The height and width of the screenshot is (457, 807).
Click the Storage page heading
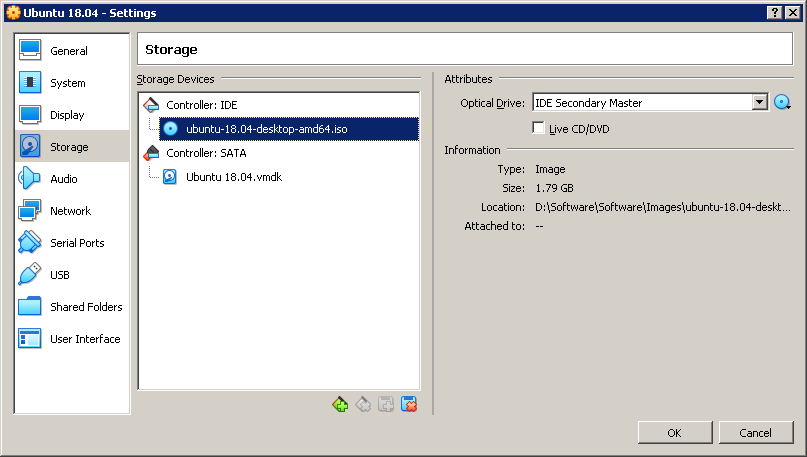point(171,49)
